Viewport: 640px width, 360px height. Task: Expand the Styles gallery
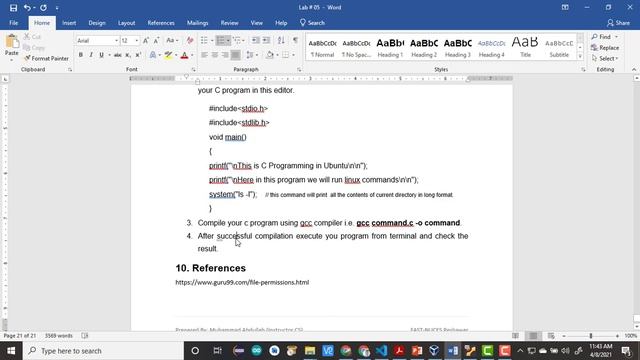coord(580,57)
